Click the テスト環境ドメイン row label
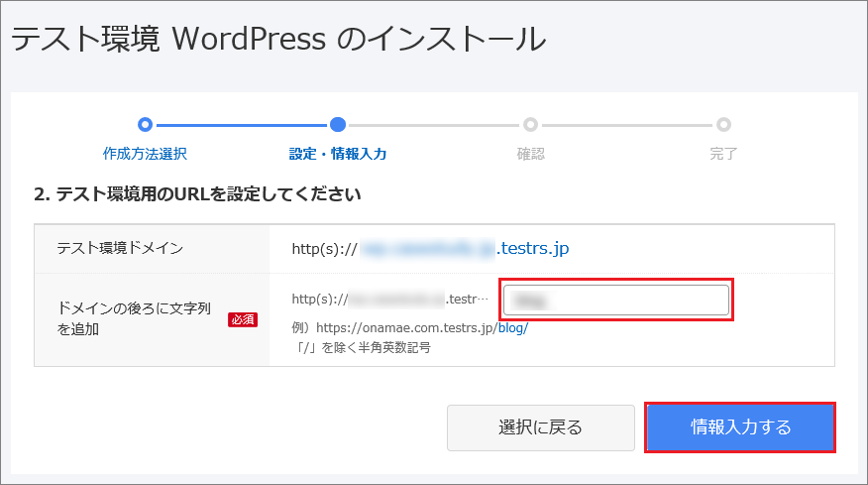This screenshot has width=868, height=485. [x=120, y=248]
